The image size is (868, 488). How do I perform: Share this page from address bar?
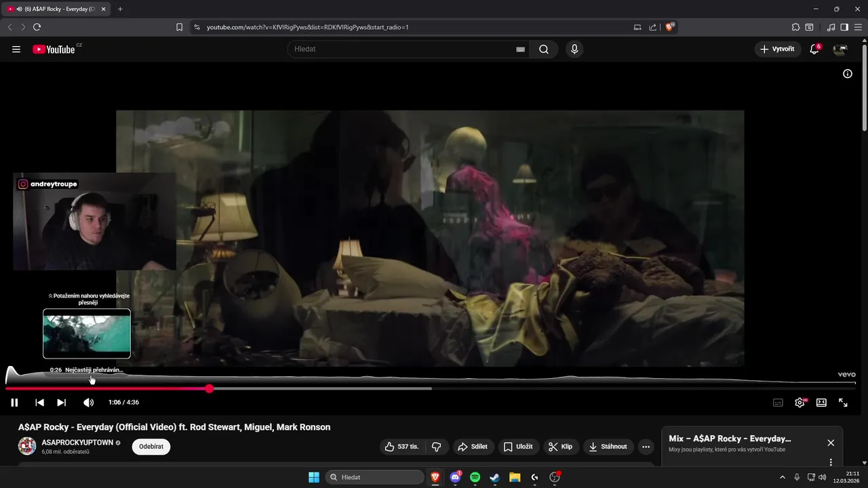(x=652, y=27)
